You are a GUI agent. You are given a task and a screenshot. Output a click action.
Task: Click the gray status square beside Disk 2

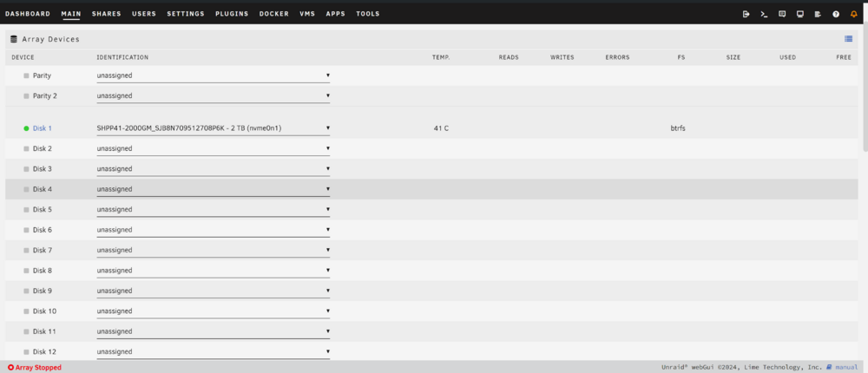(x=26, y=149)
